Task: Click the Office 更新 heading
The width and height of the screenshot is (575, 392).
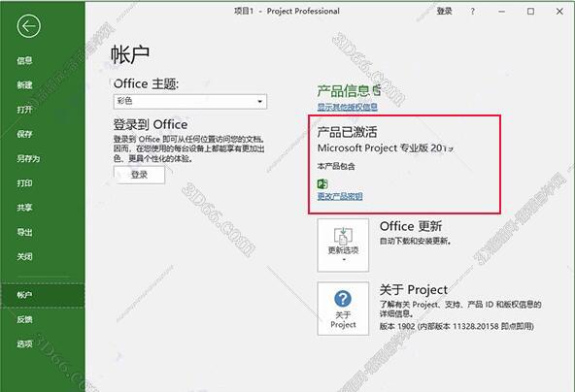Action: [x=411, y=226]
